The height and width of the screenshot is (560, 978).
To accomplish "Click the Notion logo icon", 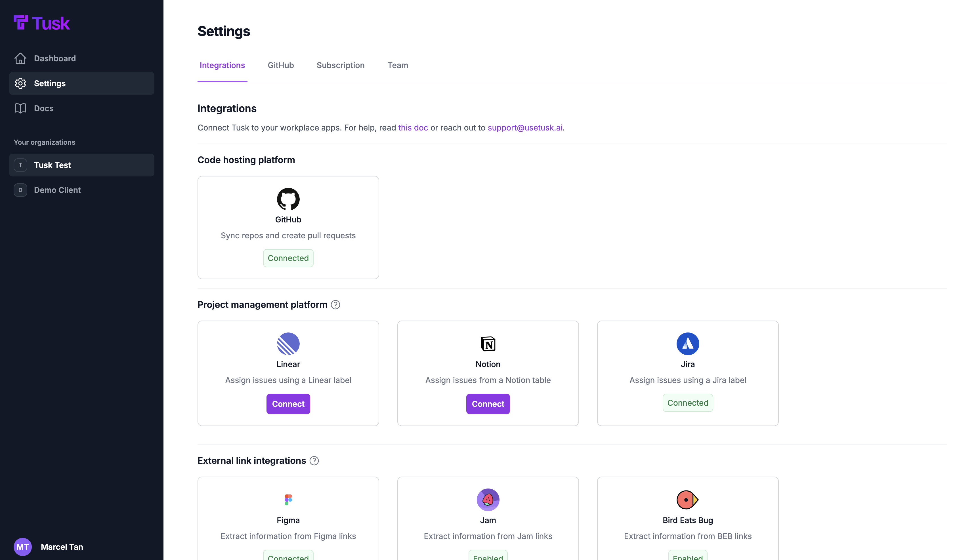I will 488,344.
